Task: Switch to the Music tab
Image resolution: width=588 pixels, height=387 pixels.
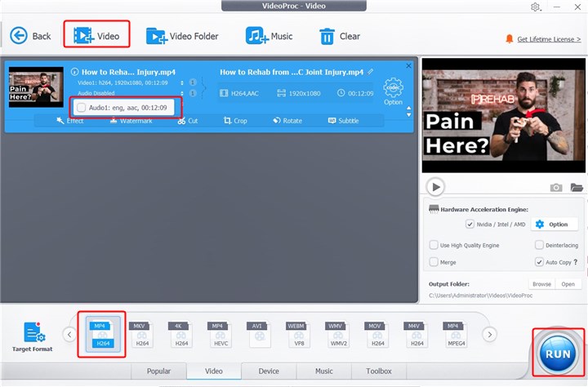Action: tap(324, 371)
